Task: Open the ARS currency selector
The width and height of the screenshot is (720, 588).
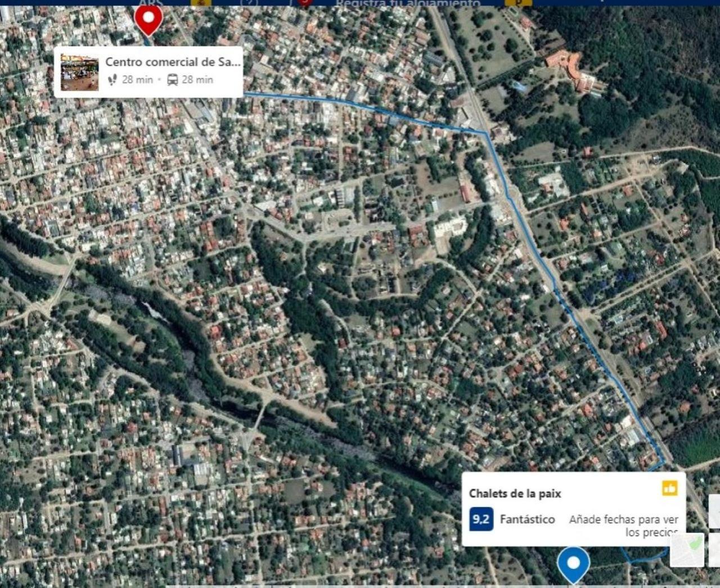Action: tap(150, 2)
